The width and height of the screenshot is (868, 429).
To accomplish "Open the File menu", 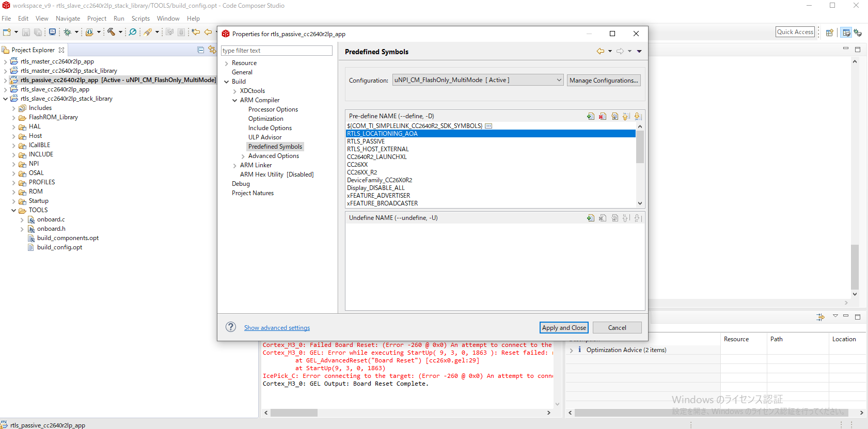I will [x=6, y=19].
